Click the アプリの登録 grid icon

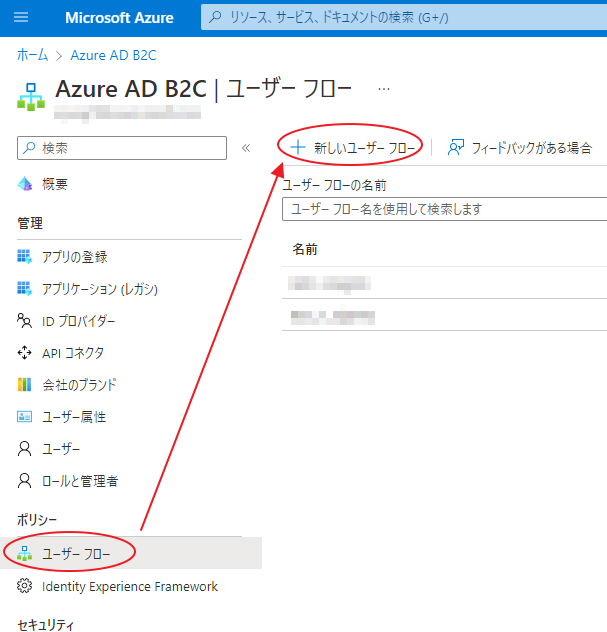pos(25,256)
